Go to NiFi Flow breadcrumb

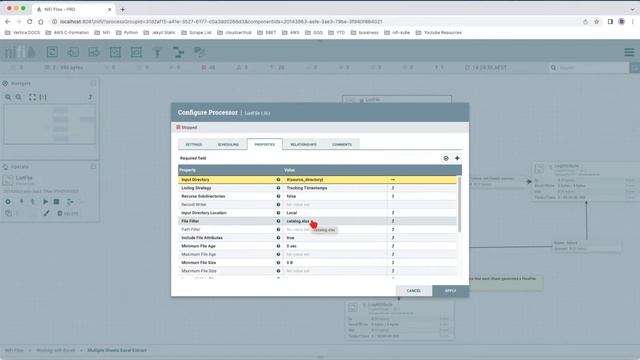pos(14,350)
